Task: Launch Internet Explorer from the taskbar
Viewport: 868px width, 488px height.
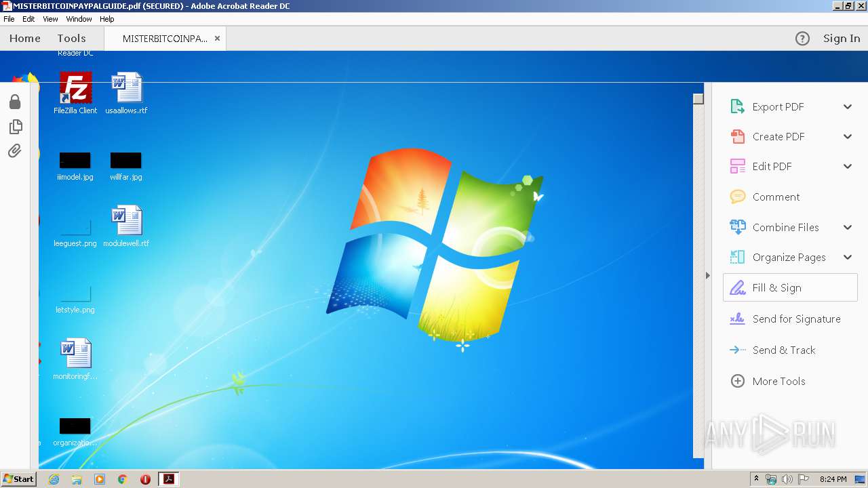Action: click(54, 479)
